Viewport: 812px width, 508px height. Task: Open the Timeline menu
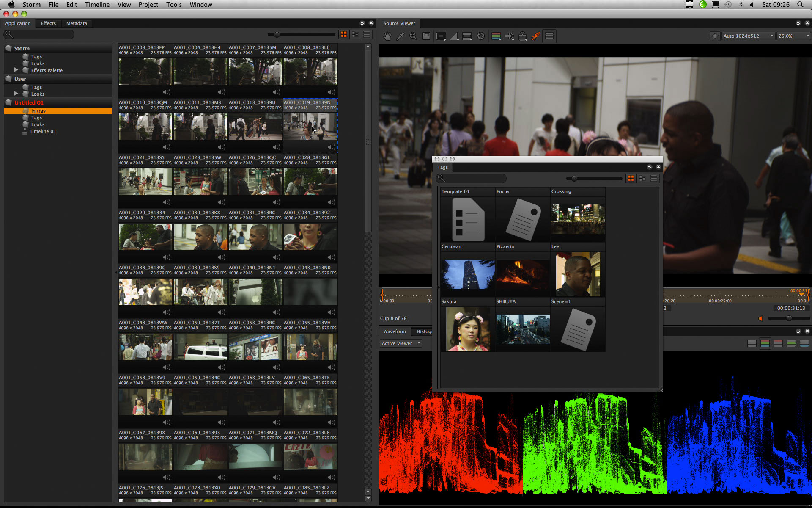97,5
